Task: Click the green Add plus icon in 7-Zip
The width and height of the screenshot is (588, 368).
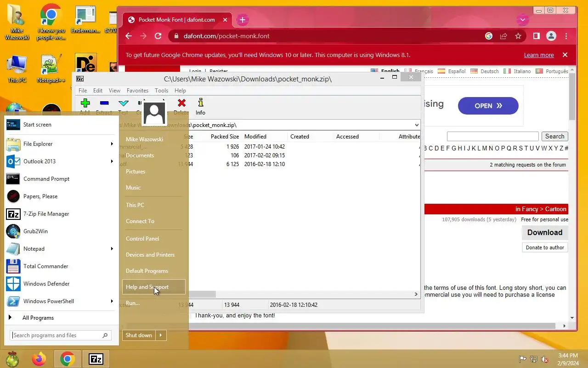Action: (x=85, y=103)
